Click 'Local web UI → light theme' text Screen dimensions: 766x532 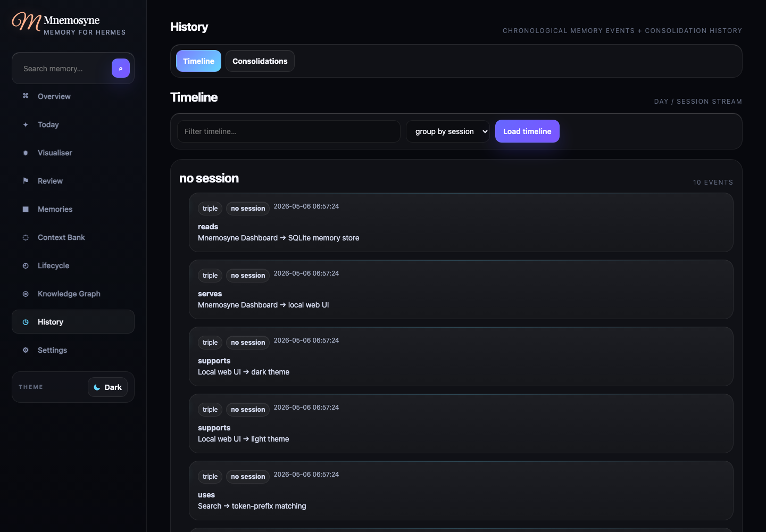pos(244,439)
